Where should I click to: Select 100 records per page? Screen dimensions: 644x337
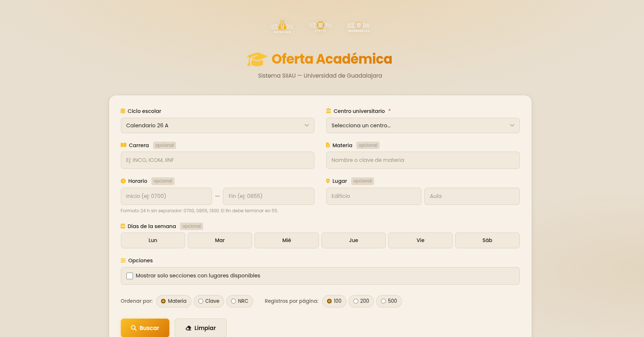(334, 301)
